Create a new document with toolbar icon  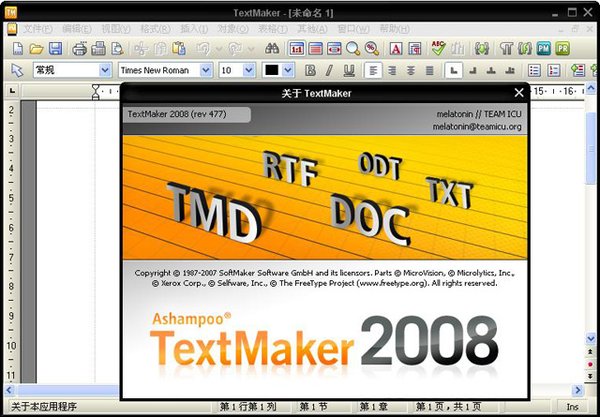point(18,49)
